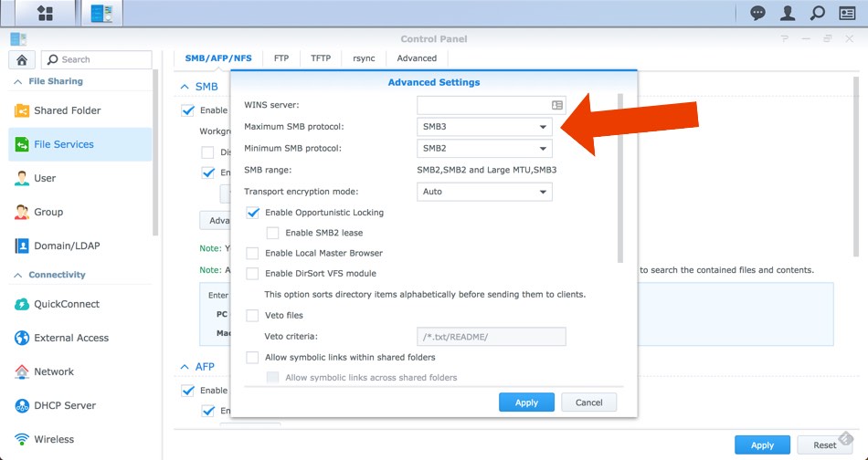Click Apply at bottom of Control Panel
The height and width of the screenshot is (460, 868).
pyautogui.click(x=762, y=445)
